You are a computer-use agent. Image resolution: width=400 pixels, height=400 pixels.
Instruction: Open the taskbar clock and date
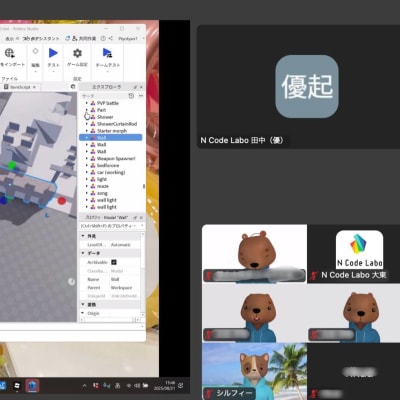[x=163, y=386]
